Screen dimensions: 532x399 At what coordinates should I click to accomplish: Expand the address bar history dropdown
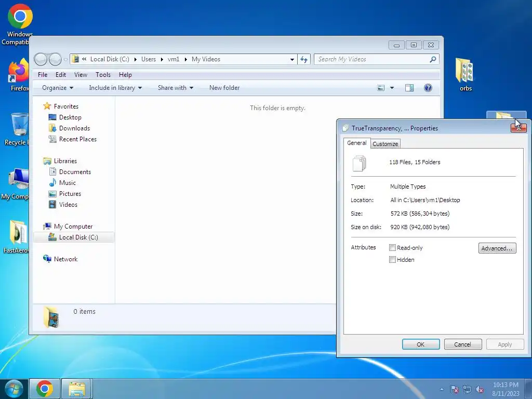coord(292,59)
